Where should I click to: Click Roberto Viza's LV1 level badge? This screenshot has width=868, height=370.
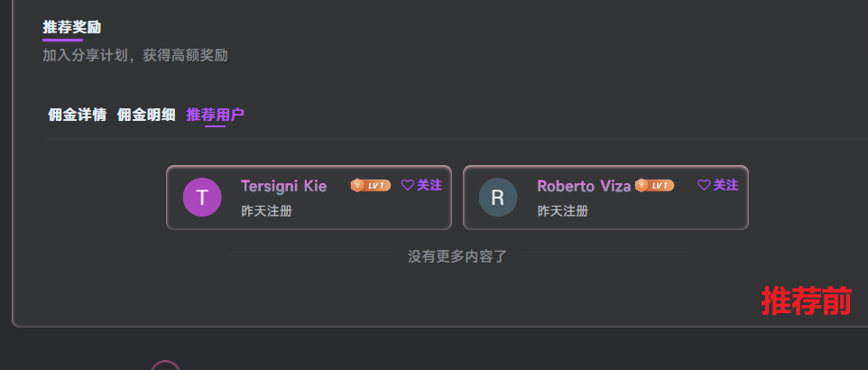(x=654, y=185)
